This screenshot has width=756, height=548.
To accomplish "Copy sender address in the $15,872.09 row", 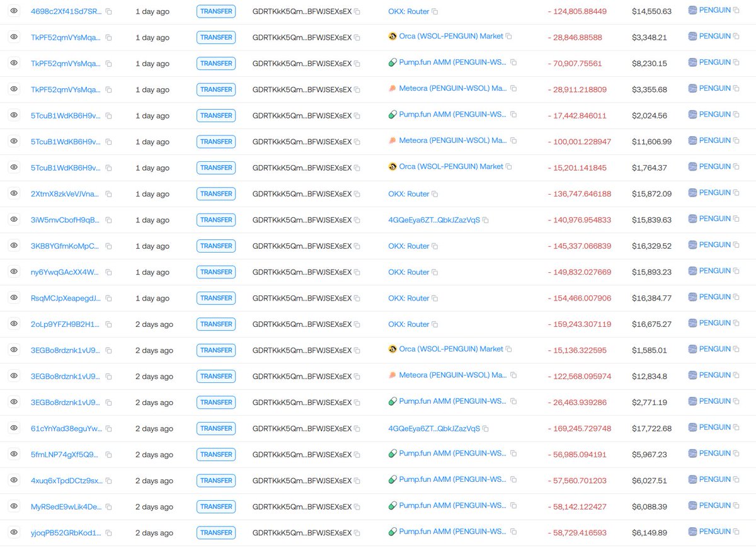I will [357, 194].
